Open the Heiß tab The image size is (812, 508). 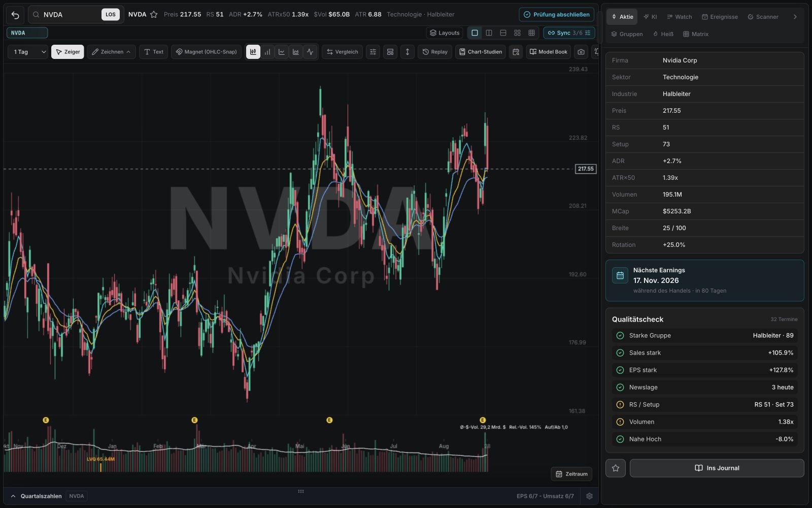(663, 34)
